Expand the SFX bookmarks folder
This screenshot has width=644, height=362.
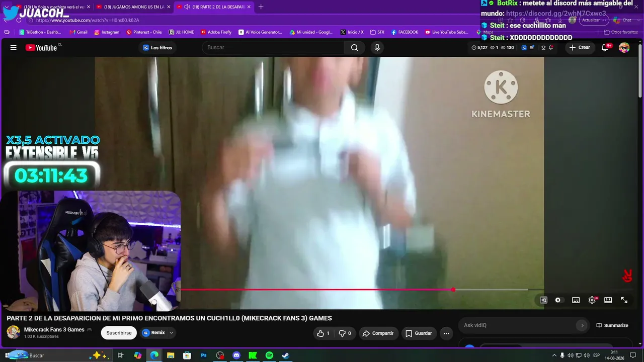(x=377, y=32)
